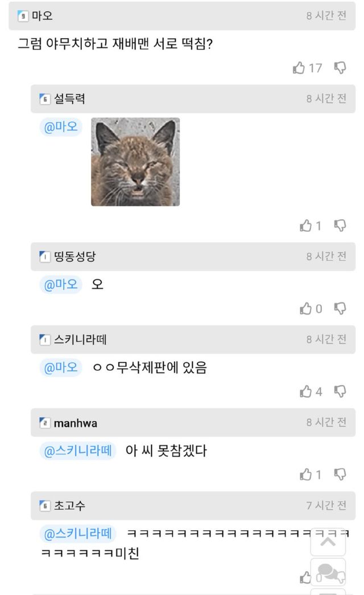
Task: Dislike 마오's top comment
Action: (x=340, y=68)
